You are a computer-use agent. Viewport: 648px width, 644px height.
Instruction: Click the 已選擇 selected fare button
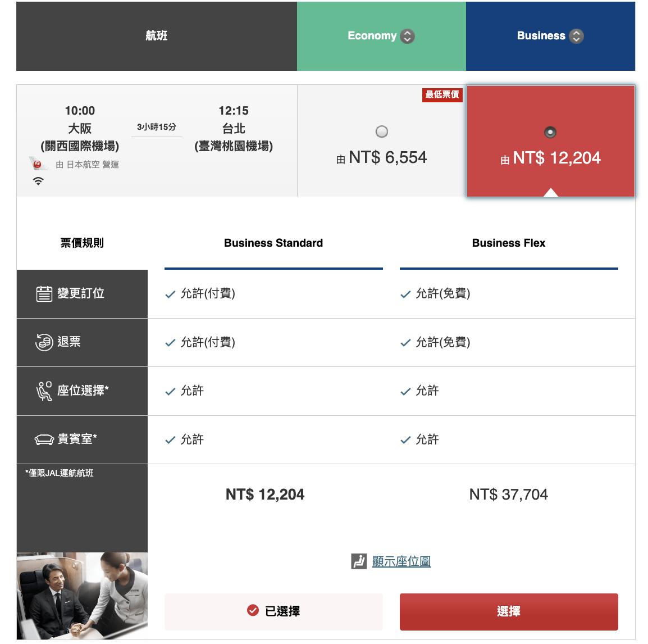point(273,611)
